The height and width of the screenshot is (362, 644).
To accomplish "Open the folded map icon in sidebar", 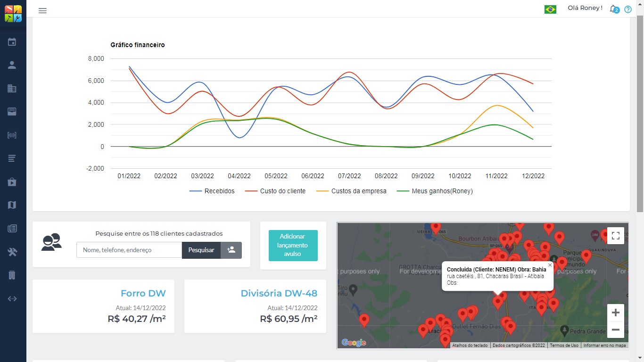I will 12,205.
